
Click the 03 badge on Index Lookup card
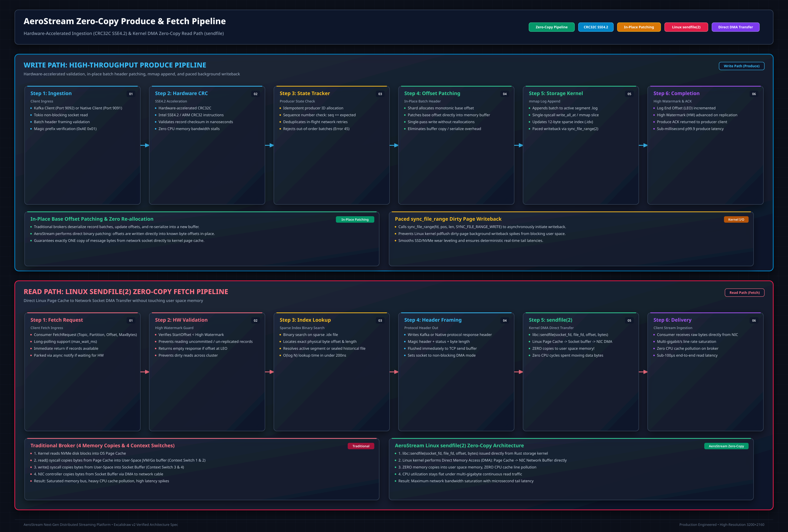pos(380,320)
